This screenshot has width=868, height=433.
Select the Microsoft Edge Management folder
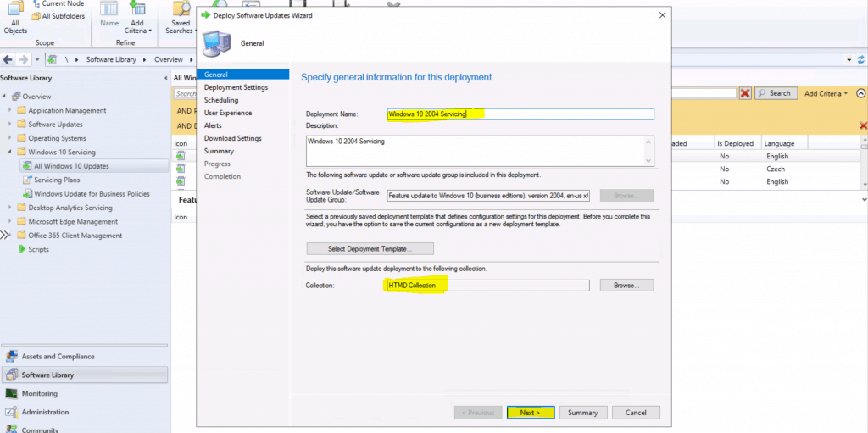[73, 221]
